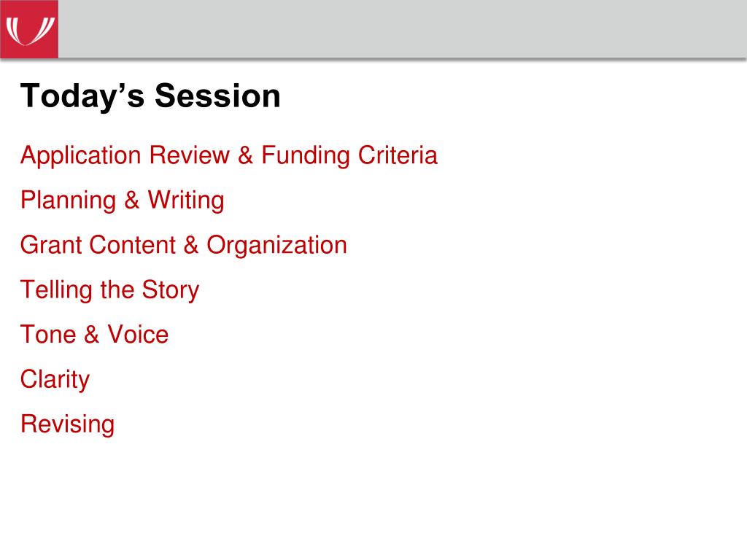Click the word "Criteria" in first item
The image size is (747, 560).
pos(398,155)
